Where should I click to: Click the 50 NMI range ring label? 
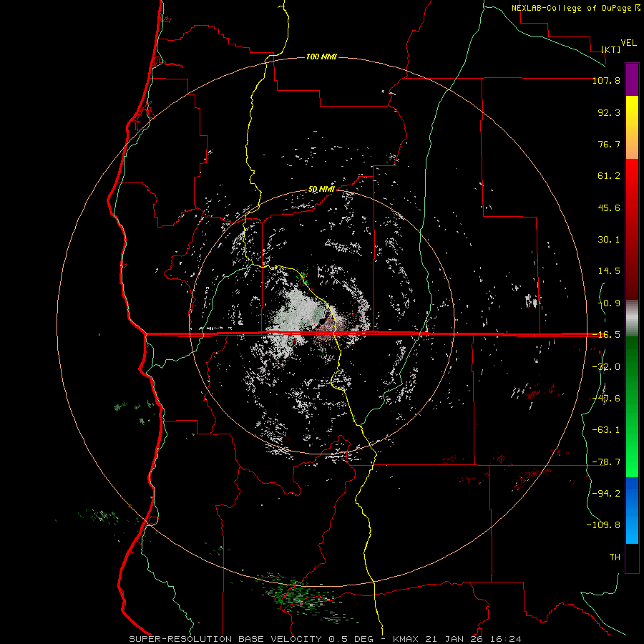tap(321, 190)
